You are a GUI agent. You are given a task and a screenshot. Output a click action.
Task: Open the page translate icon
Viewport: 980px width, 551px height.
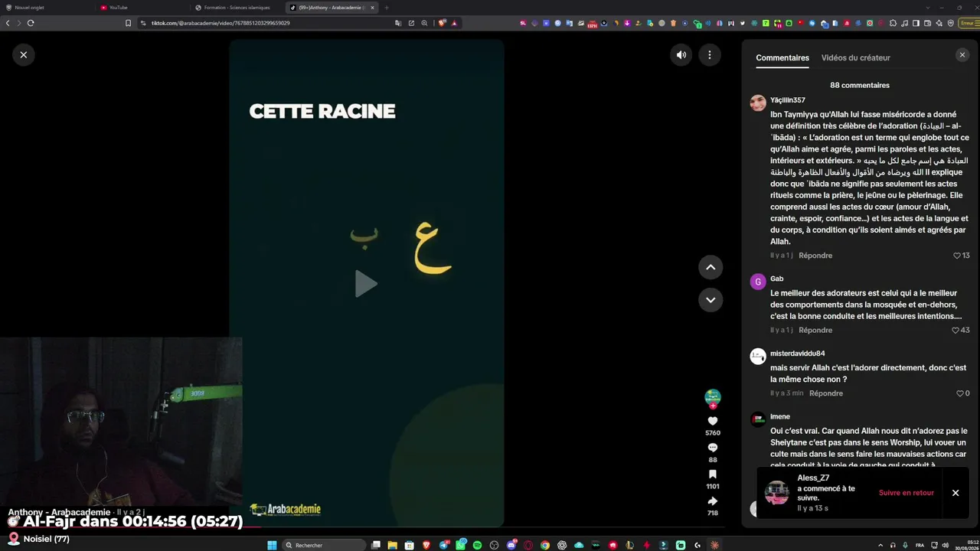(x=398, y=23)
